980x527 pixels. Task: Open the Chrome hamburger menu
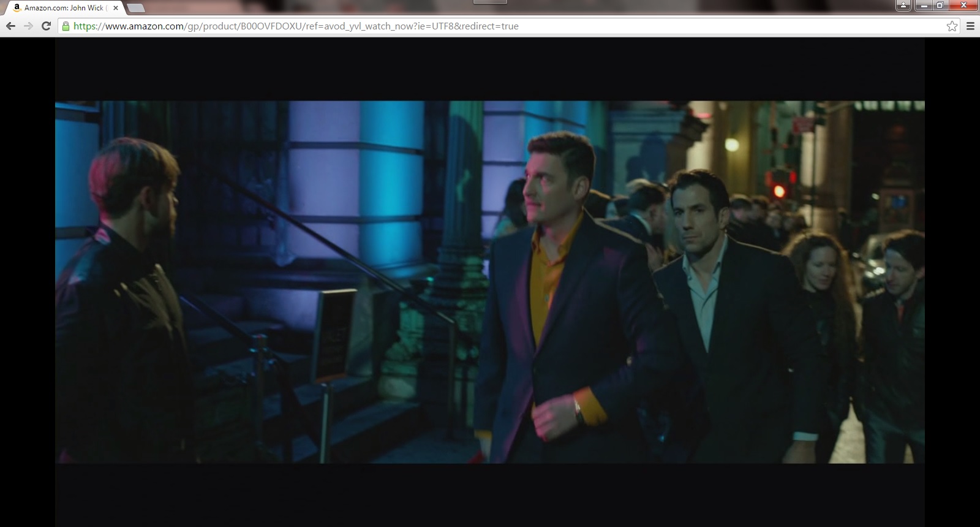point(970,26)
